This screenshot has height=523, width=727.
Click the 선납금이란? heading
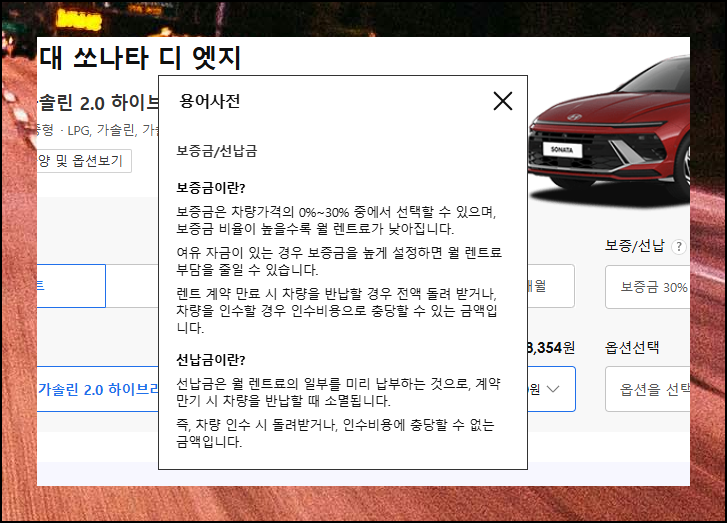210,360
